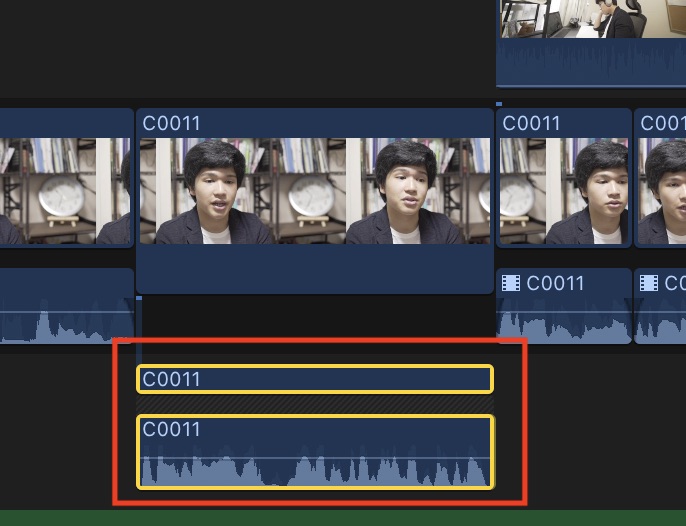This screenshot has height=526, width=686.
Task: Select the third C0011 video clip thumbnail
Action: coord(564,191)
